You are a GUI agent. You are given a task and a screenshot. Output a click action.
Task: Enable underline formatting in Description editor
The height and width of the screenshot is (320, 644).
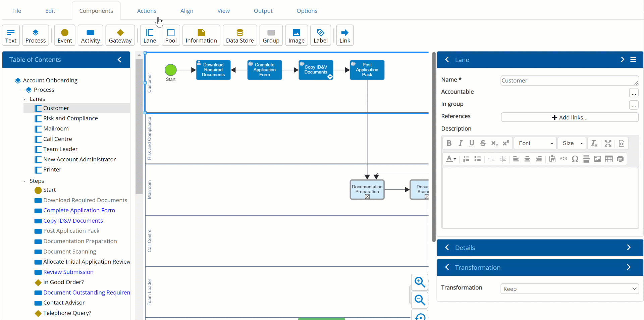pyautogui.click(x=472, y=143)
